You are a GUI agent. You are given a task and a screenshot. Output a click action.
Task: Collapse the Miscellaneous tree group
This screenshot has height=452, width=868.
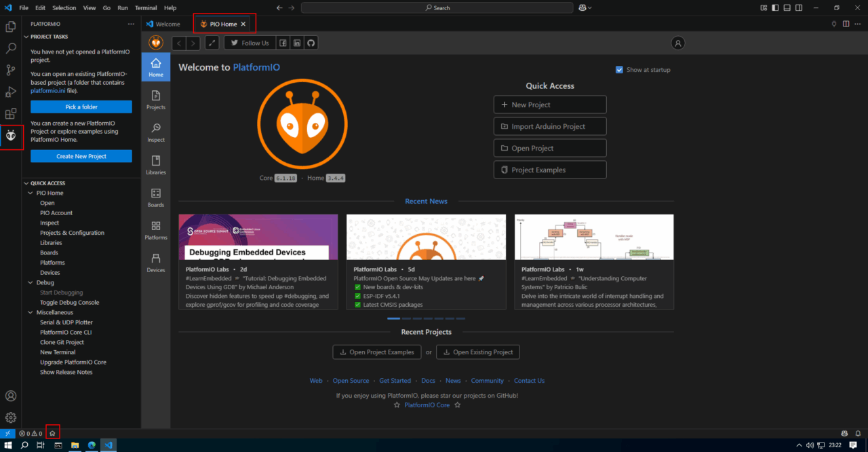31,312
